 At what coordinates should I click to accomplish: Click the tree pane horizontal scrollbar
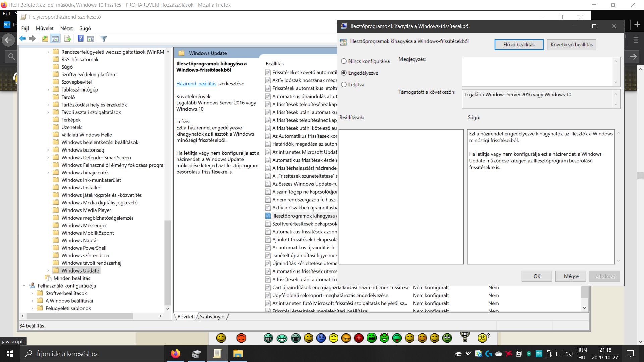pos(80,316)
